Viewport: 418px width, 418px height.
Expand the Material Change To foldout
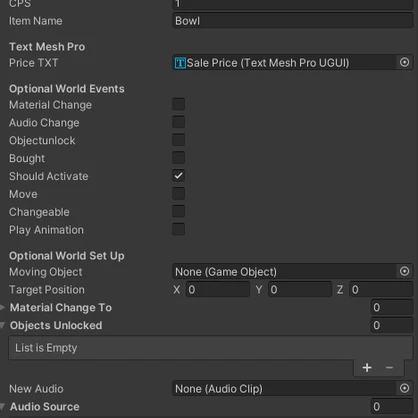point(3,307)
